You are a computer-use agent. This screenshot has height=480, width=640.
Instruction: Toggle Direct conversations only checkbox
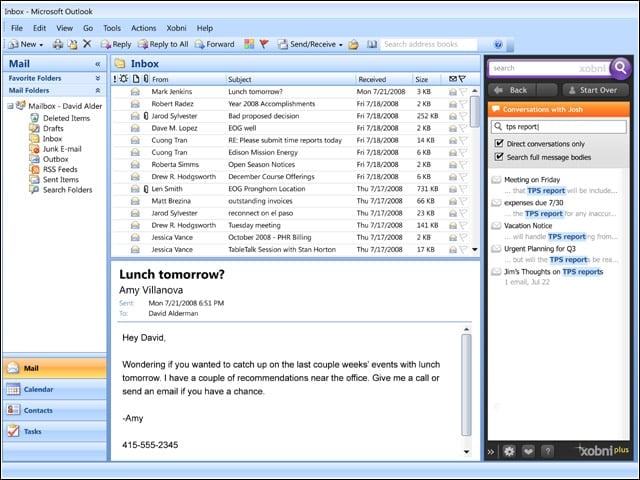[499, 143]
